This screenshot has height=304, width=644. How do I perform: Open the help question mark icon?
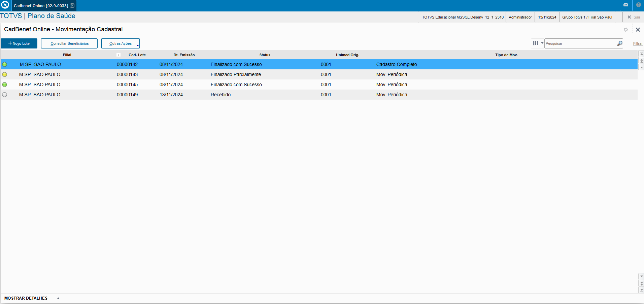coord(638,5)
